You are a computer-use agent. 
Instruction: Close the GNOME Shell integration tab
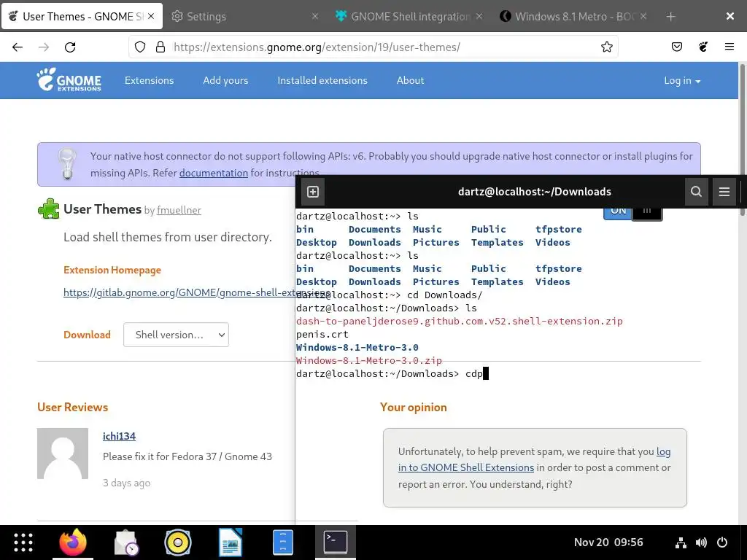click(479, 16)
